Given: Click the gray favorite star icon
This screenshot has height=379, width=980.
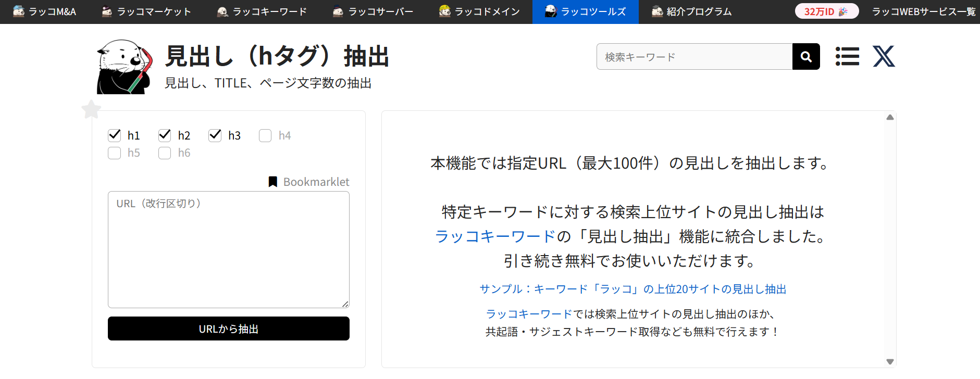Looking at the screenshot, I should pyautogui.click(x=91, y=109).
